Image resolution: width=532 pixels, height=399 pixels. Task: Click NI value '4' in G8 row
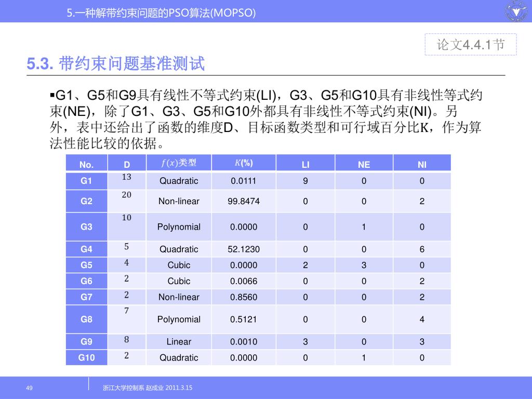click(422, 320)
